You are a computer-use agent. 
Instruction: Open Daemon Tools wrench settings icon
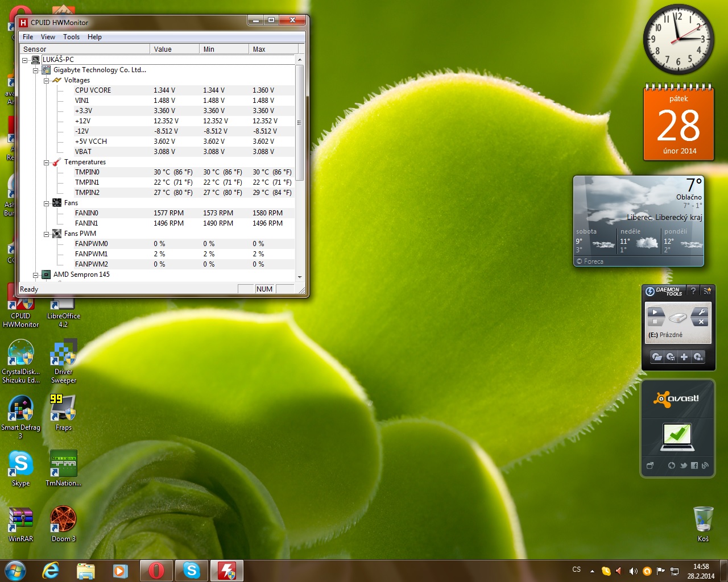[x=701, y=312]
